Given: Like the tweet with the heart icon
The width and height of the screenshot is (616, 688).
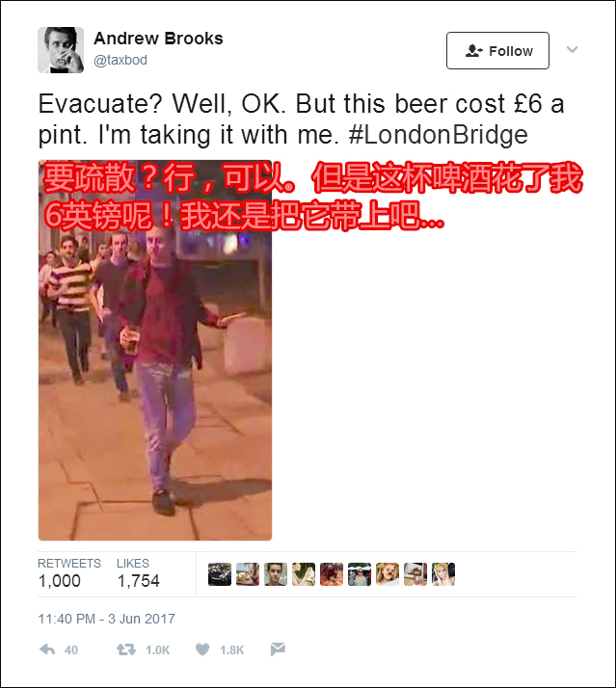Looking at the screenshot, I should click(x=202, y=649).
